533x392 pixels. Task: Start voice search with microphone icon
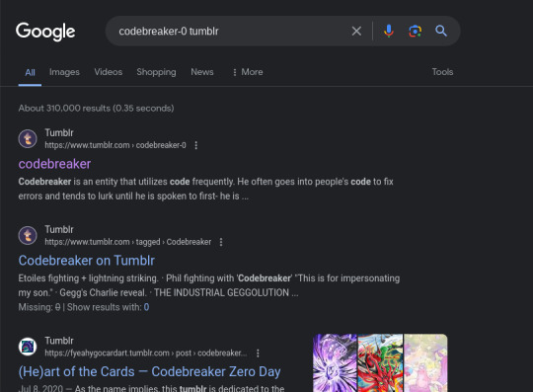389,31
